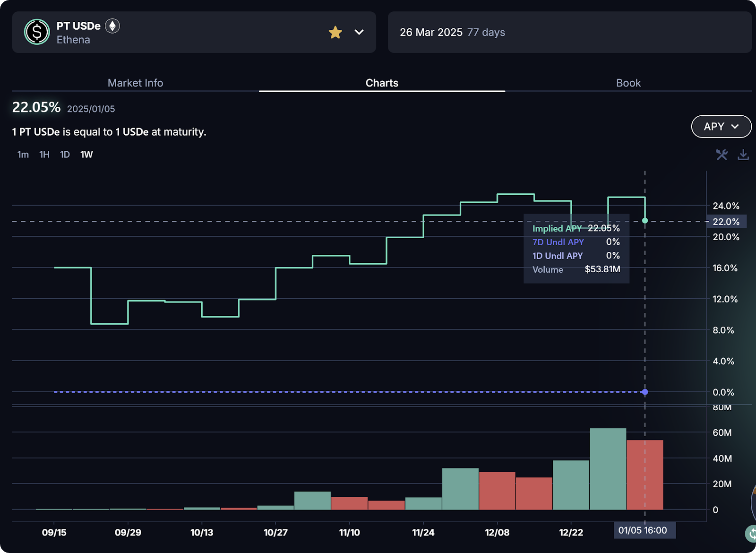
Task: Switch to the Market Info tab
Action: tap(135, 83)
